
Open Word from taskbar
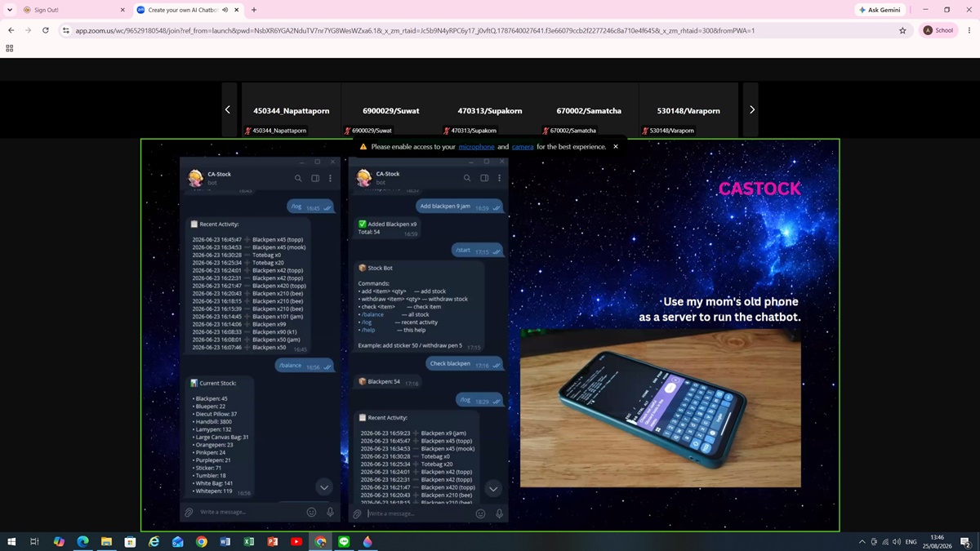tap(225, 541)
